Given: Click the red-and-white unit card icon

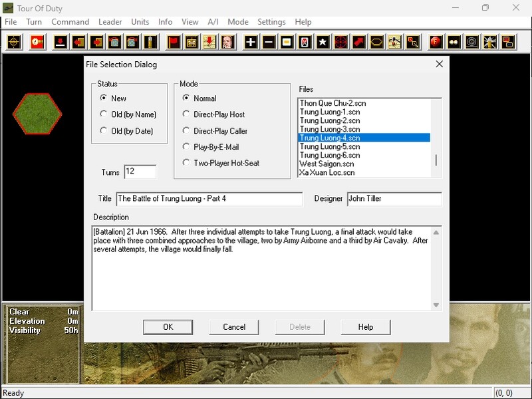Looking at the screenshot, I should 305,43.
